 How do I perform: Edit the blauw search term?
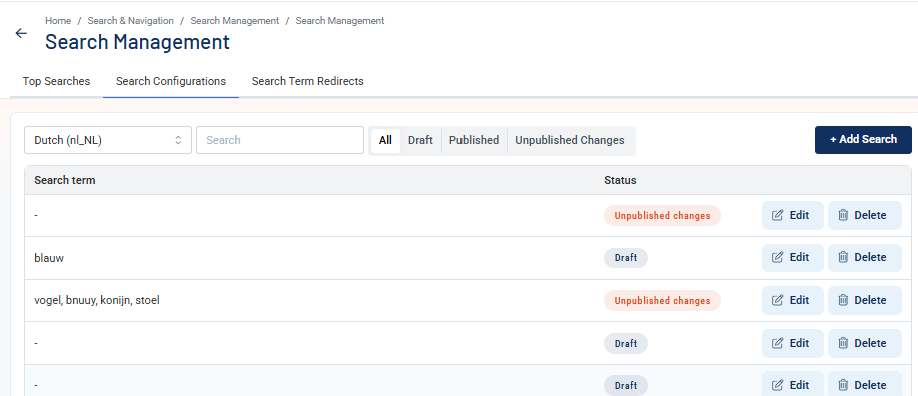[x=792, y=257]
